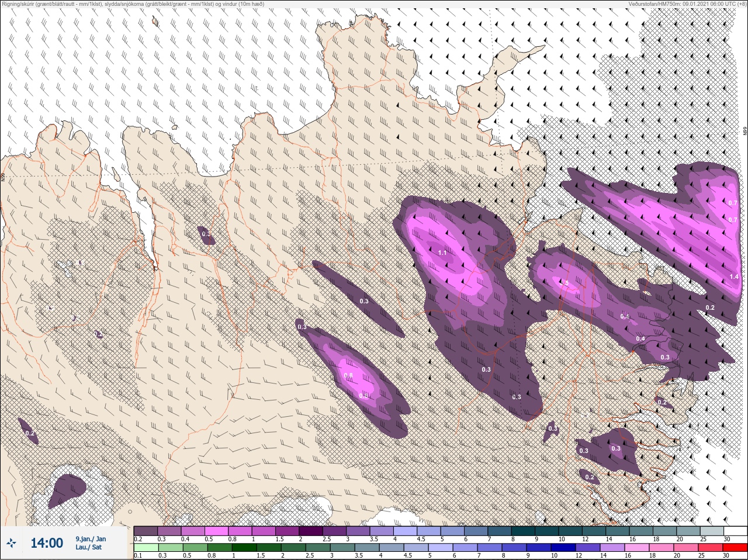Screen dimensions: 748x560
Task: Click the '0.1' label under the lower scale
Action: (x=138, y=555)
